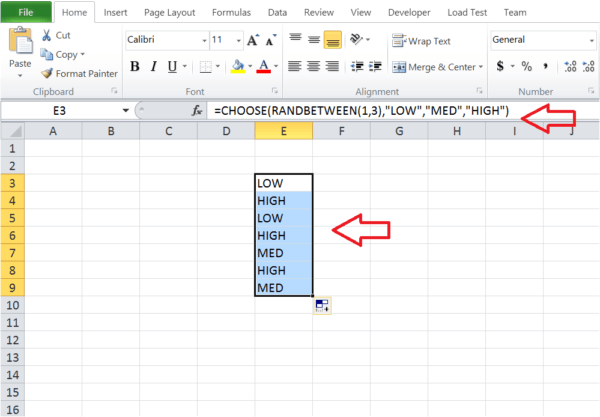Screen dimensions: 600x417
Task: Switch to the Formulas tab
Action: (x=232, y=13)
